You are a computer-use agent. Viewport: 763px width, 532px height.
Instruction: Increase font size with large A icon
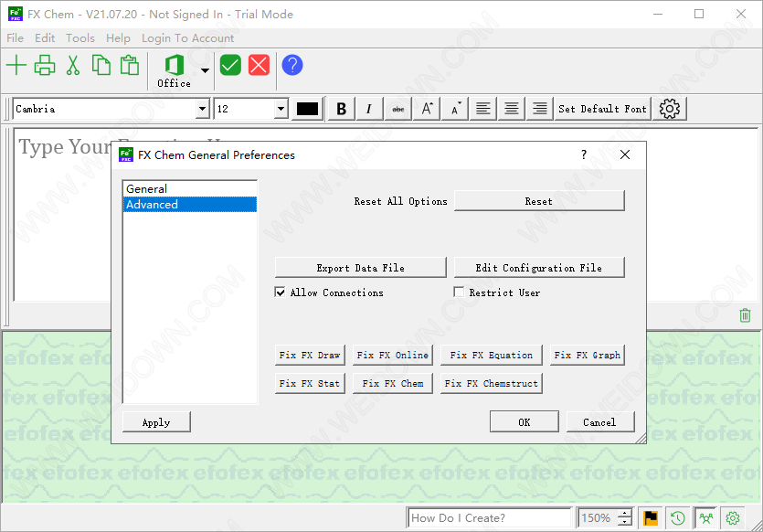[426, 109]
